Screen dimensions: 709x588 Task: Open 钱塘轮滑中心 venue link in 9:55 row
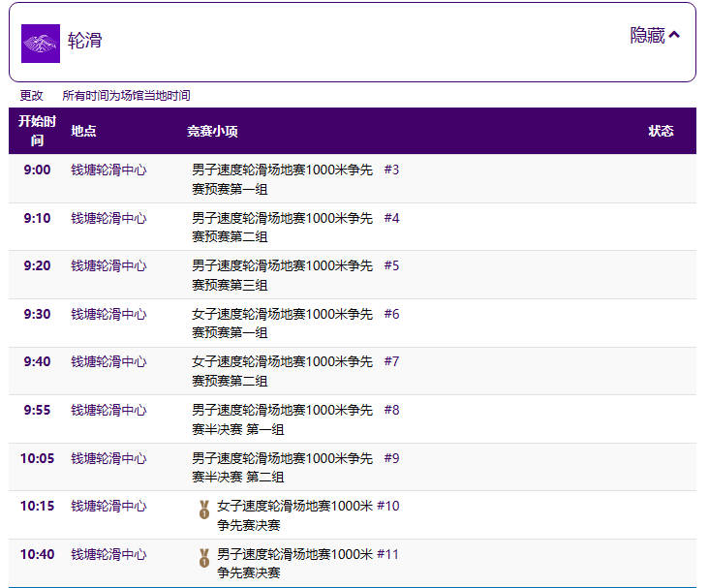tap(109, 410)
